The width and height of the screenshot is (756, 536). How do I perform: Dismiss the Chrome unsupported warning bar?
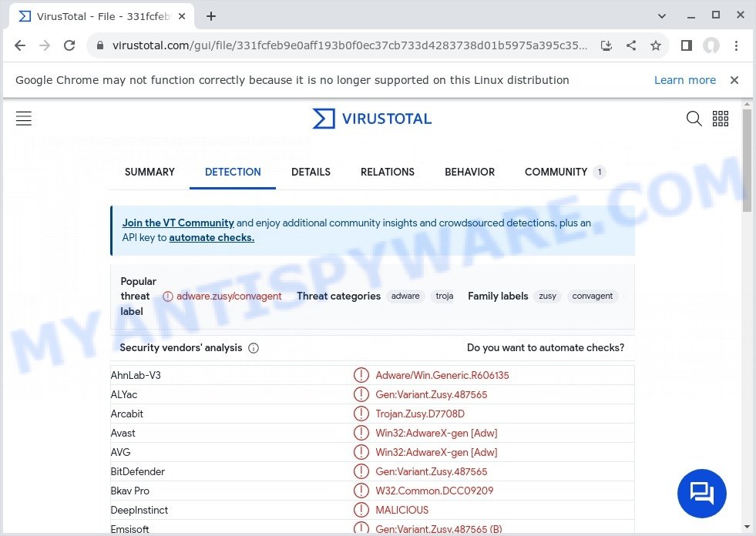(734, 80)
